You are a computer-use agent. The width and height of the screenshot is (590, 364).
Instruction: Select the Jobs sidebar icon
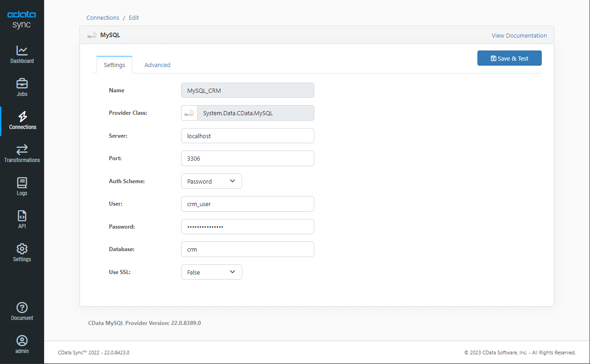[22, 87]
